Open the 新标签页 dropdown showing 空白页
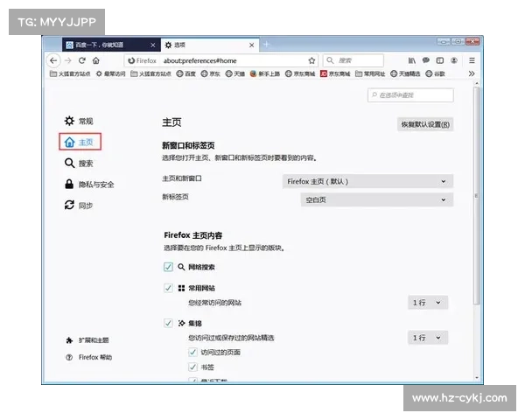The width and height of the screenshot is (525, 420). [x=376, y=199]
